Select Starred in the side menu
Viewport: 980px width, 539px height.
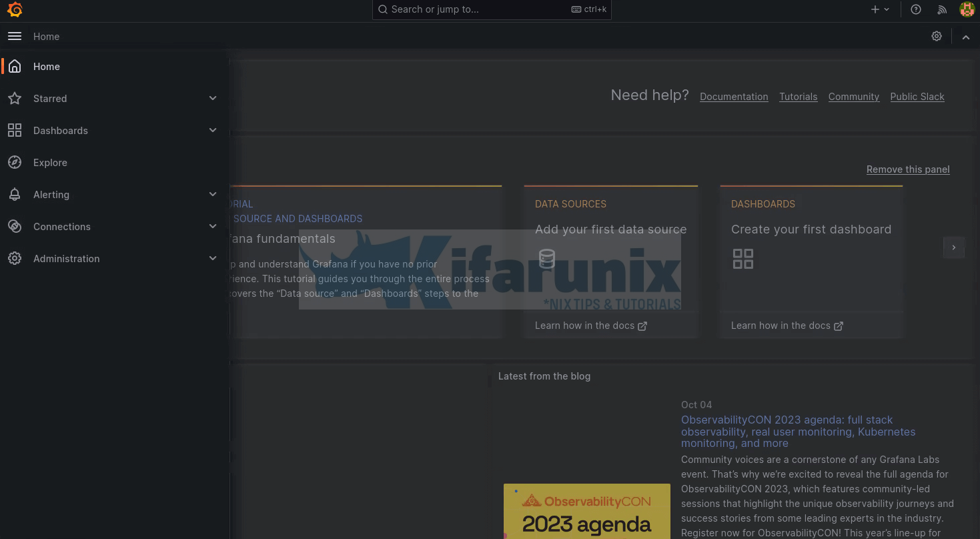50,99
